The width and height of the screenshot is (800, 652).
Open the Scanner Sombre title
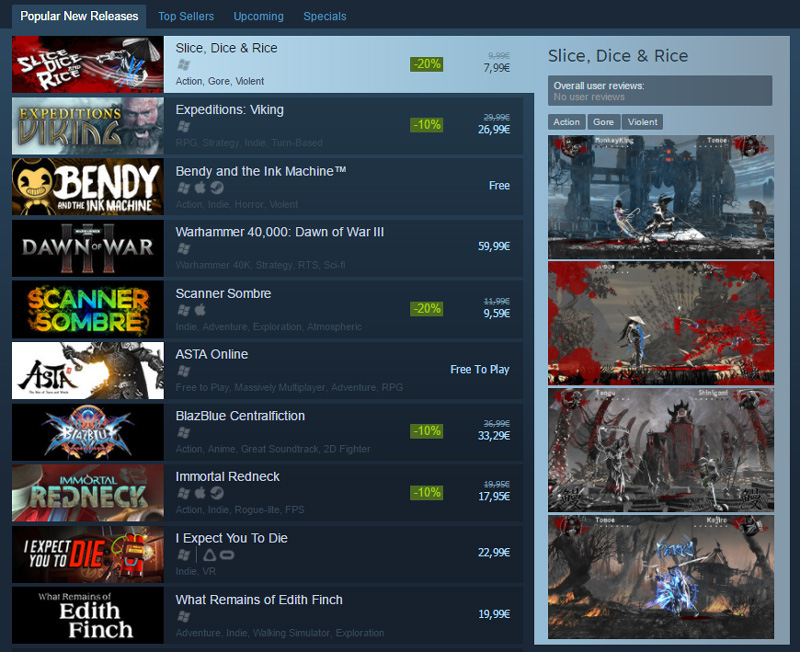pos(223,293)
